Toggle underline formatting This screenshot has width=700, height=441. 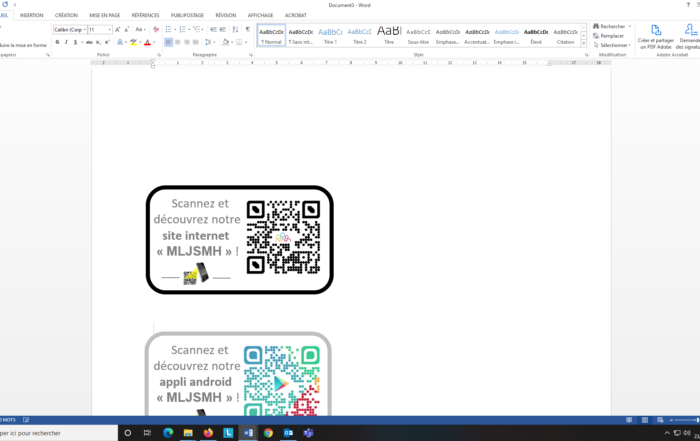click(75, 42)
